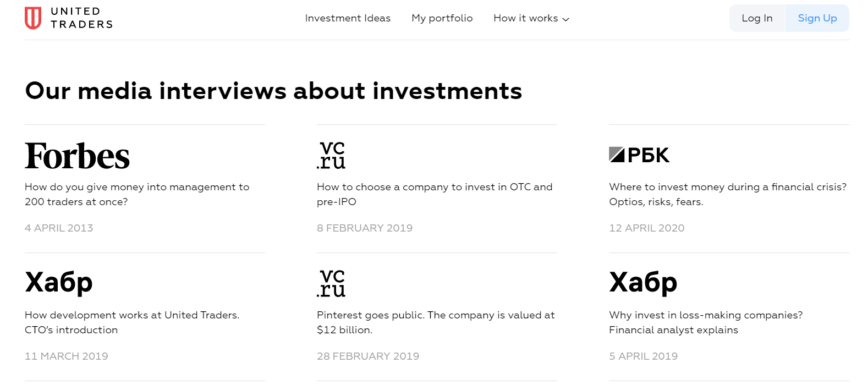This screenshot has width=868, height=385.
Task: Click the vc.ru logo above the OTC article
Action: click(331, 155)
